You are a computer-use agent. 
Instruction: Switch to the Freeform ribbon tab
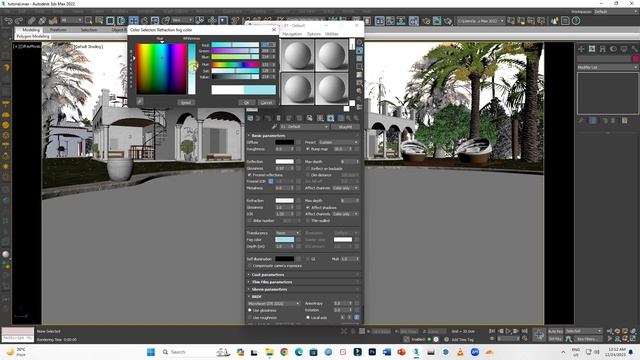[x=58, y=30]
